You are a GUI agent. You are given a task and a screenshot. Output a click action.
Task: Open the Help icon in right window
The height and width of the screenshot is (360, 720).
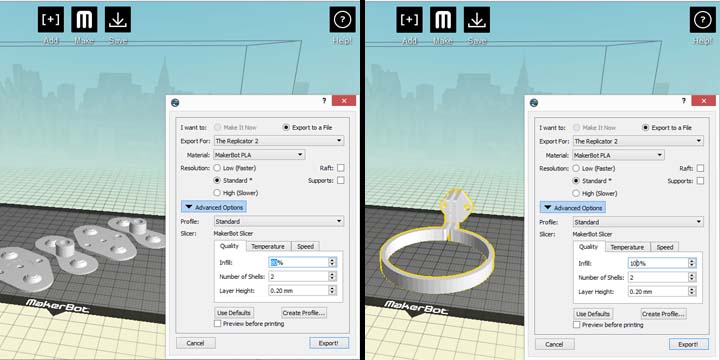(x=703, y=20)
